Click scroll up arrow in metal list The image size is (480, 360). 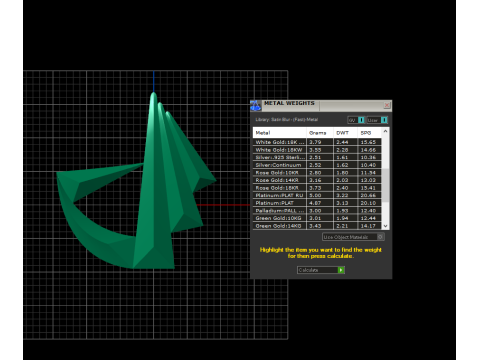(x=386, y=131)
